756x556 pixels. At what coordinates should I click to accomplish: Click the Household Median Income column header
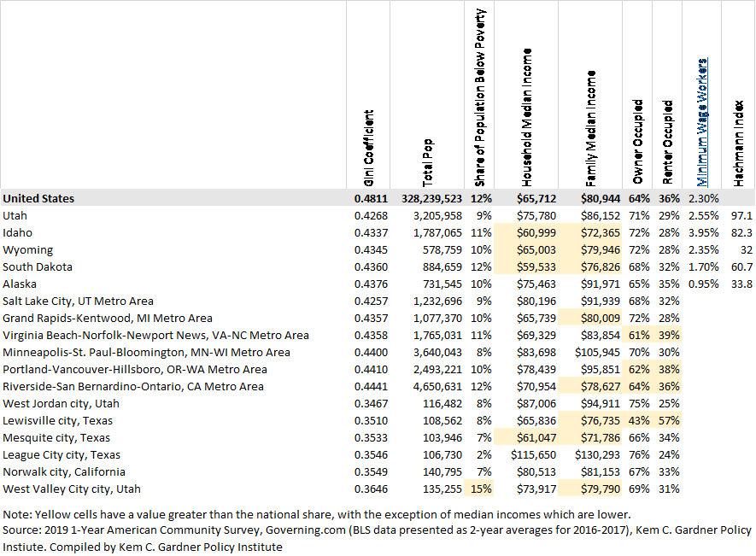(x=526, y=117)
